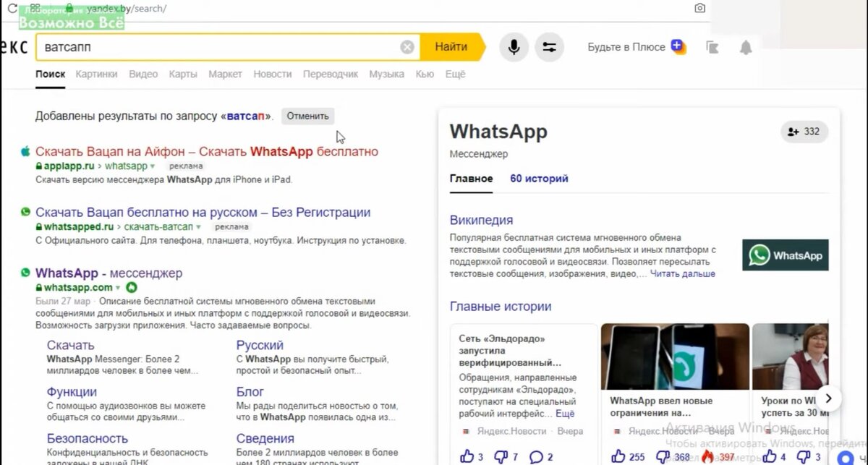Screen dimensions: 868x465
Task: Click the subscribers button showing 332
Action: [804, 132]
